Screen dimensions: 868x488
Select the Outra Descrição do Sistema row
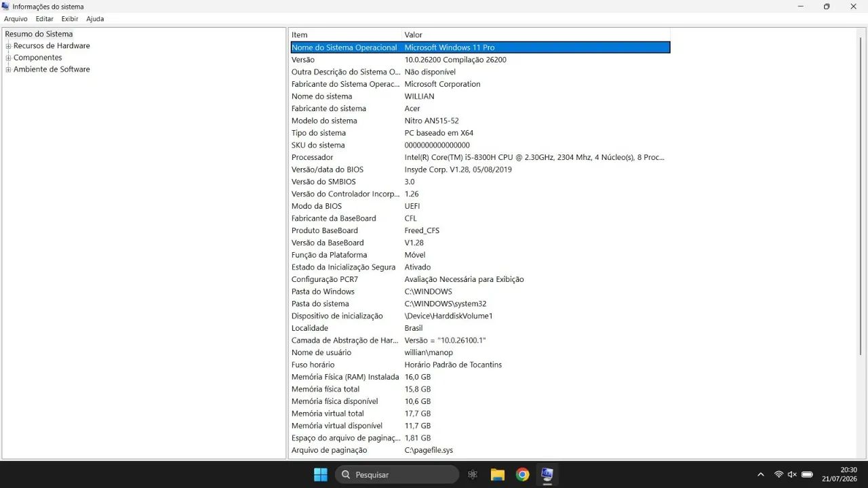tap(480, 72)
